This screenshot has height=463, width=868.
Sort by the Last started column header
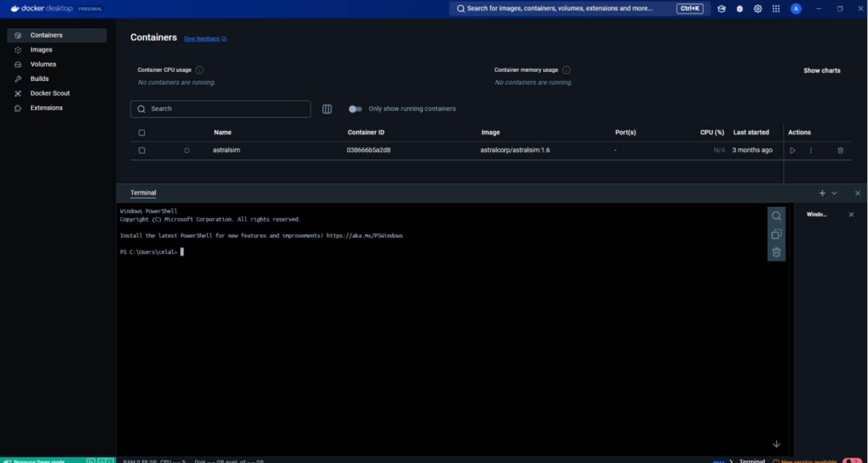[751, 133]
